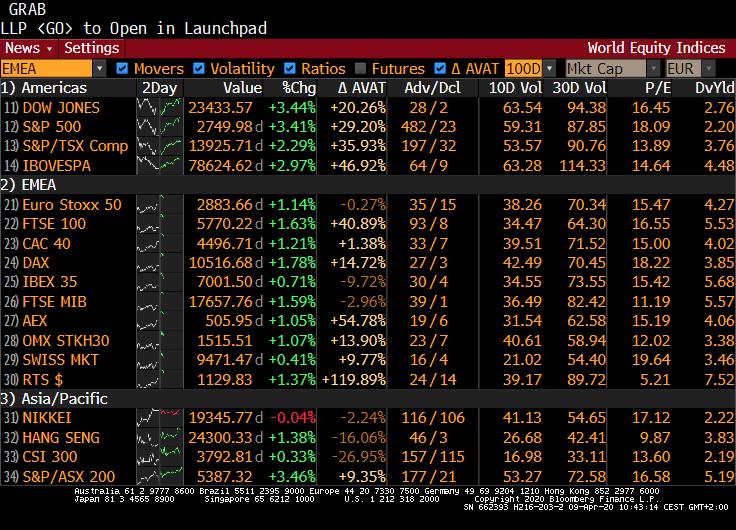Click the DOW JONES value 23433.57
Viewport: 736px width, 530px height.
coord(220,108)
